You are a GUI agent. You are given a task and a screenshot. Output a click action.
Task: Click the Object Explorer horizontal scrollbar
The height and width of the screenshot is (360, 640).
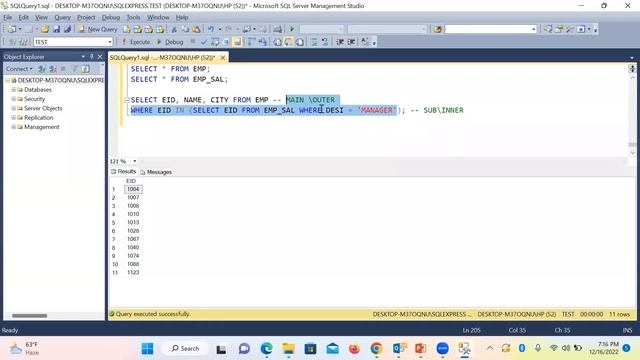click(29, 316)
